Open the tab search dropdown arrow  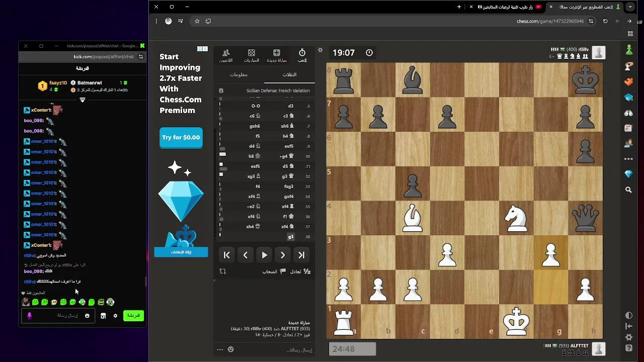(x=630, y=7)
